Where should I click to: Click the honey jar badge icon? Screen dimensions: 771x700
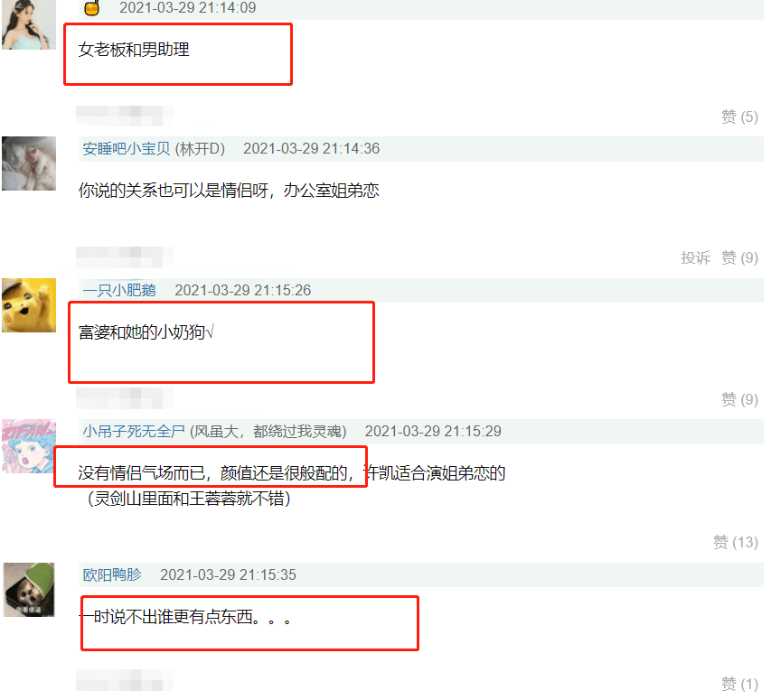pyautogui.click(x=92, y=8)
